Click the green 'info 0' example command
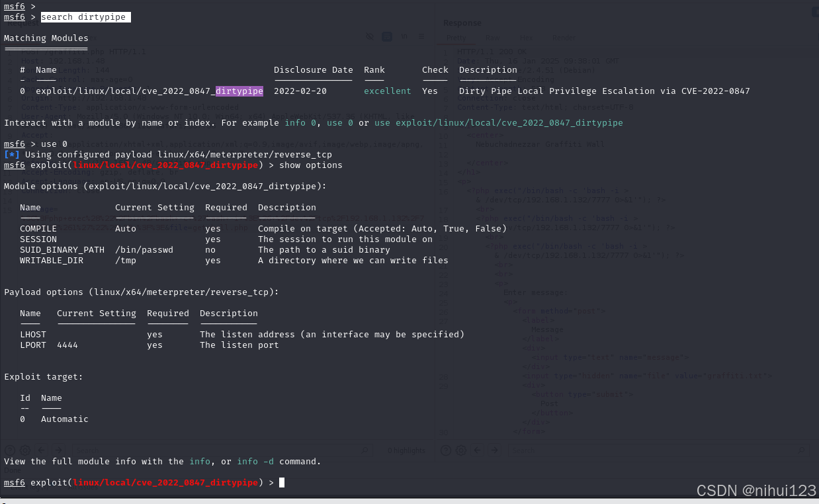 point(303,122)
